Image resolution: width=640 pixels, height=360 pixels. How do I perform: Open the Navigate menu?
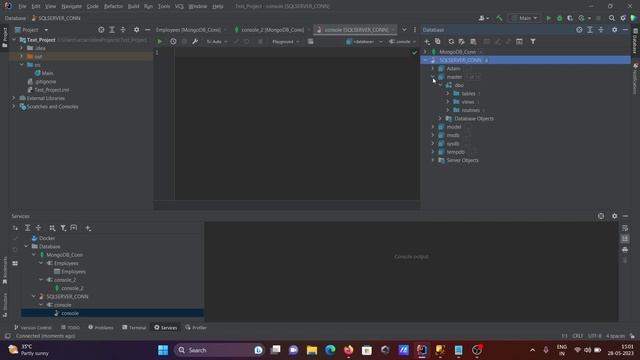[71, 6]
